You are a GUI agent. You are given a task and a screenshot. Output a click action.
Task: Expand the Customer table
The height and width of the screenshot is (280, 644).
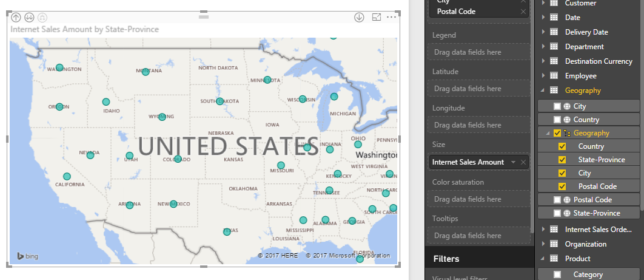[x=543, y=3]
